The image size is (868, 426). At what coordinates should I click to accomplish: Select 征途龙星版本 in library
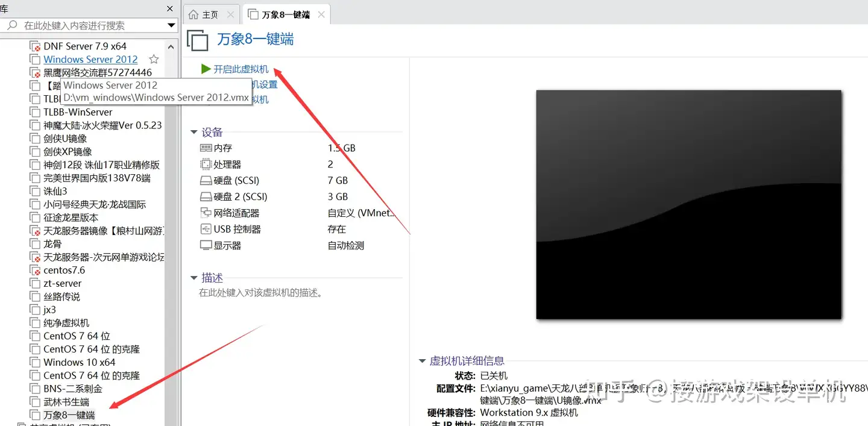coord(71,218)
